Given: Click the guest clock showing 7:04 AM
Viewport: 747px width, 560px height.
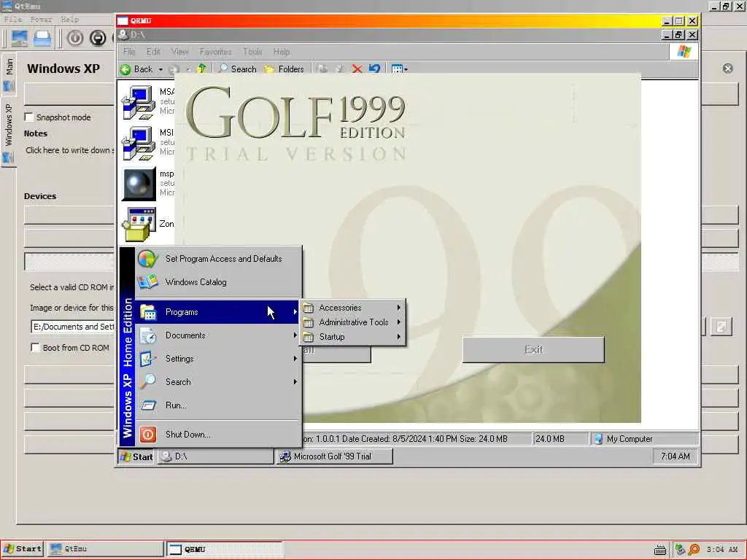Looking at the screenshot, I should 675,456.
